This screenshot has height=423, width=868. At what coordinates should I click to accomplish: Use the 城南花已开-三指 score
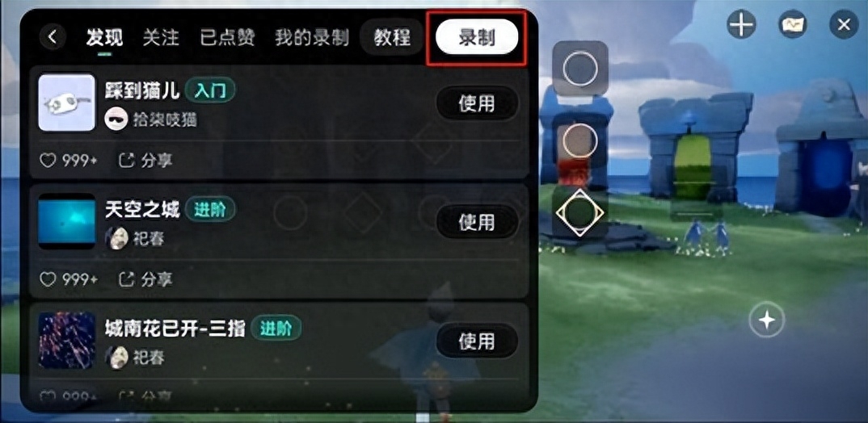[x=477, y=341]
